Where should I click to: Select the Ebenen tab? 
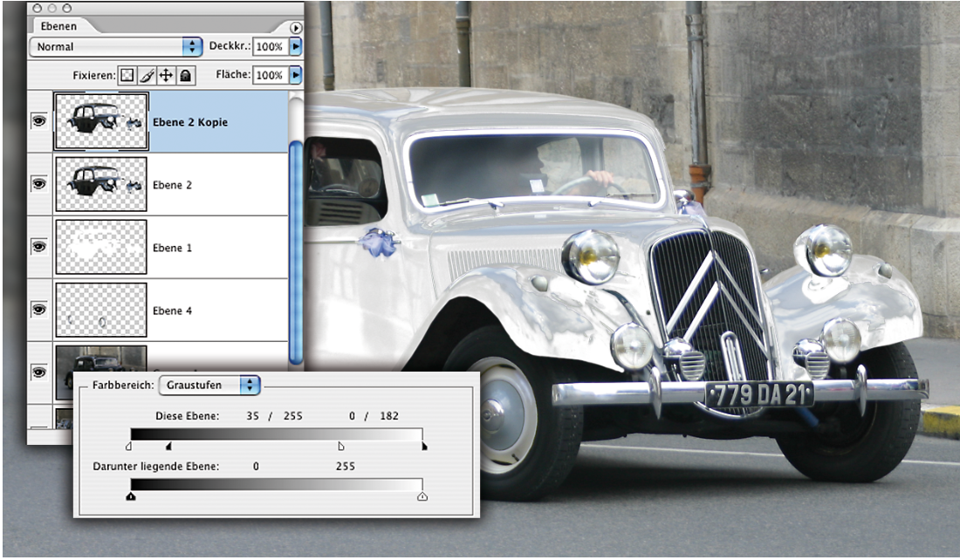pos(60,27)
